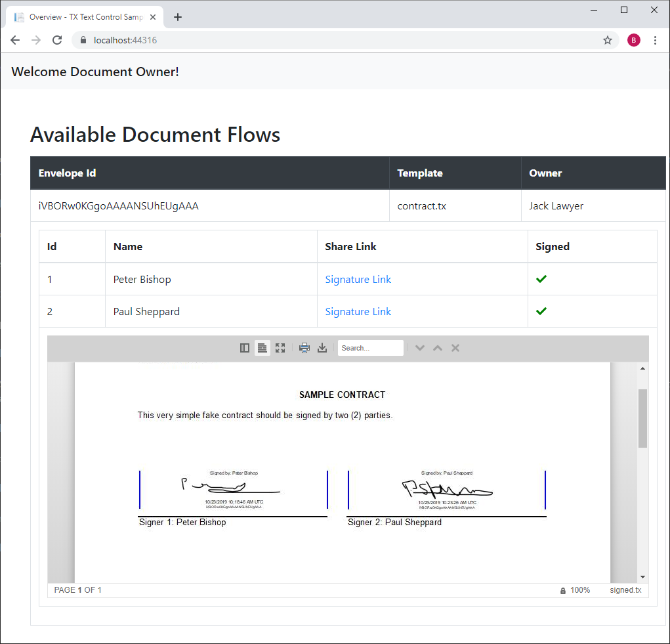Image resolution: width=670 pixels, height=644 pixels.
Task: Go forward in browser history
Action: tap(36, 40)
